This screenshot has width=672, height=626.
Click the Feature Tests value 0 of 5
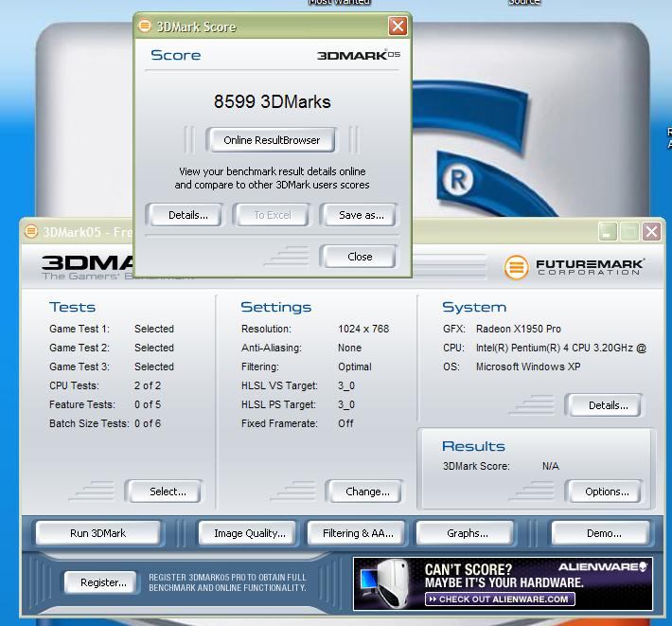(148, 404)
